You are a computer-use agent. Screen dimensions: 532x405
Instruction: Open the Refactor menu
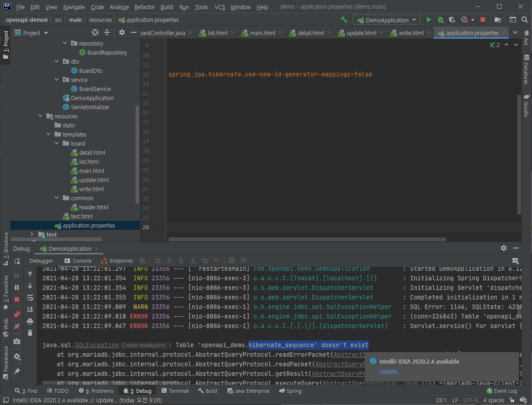[x=145, y=7]
